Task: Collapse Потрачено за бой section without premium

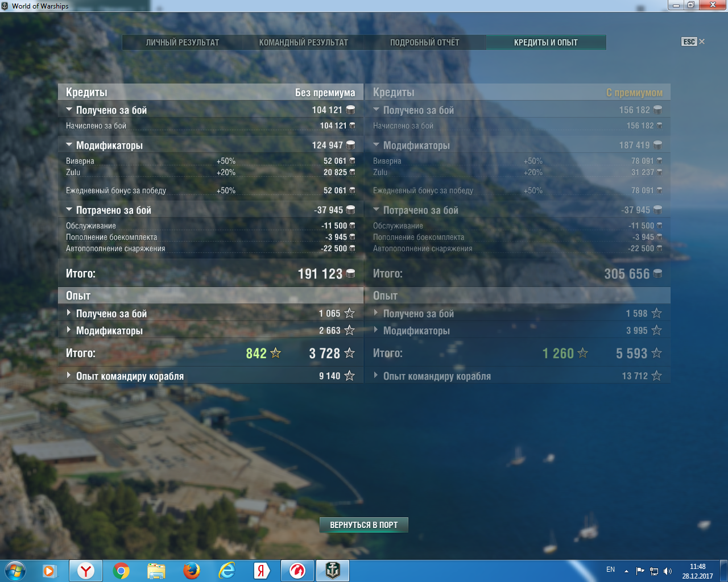Action: [x=69, y=209]
